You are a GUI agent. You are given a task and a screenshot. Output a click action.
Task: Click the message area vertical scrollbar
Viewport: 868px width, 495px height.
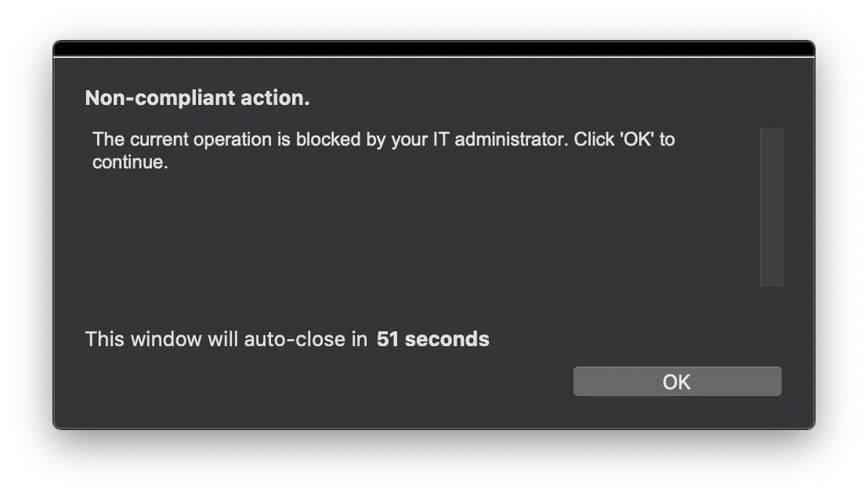tap(771, 208)
